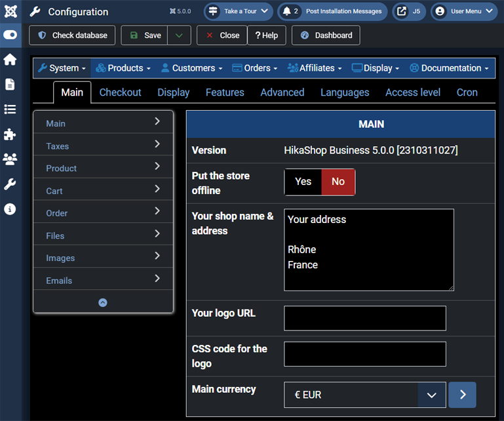Set store offline to No
The width and height of the screenshot is (504, 421).
(x=338, y=182)
